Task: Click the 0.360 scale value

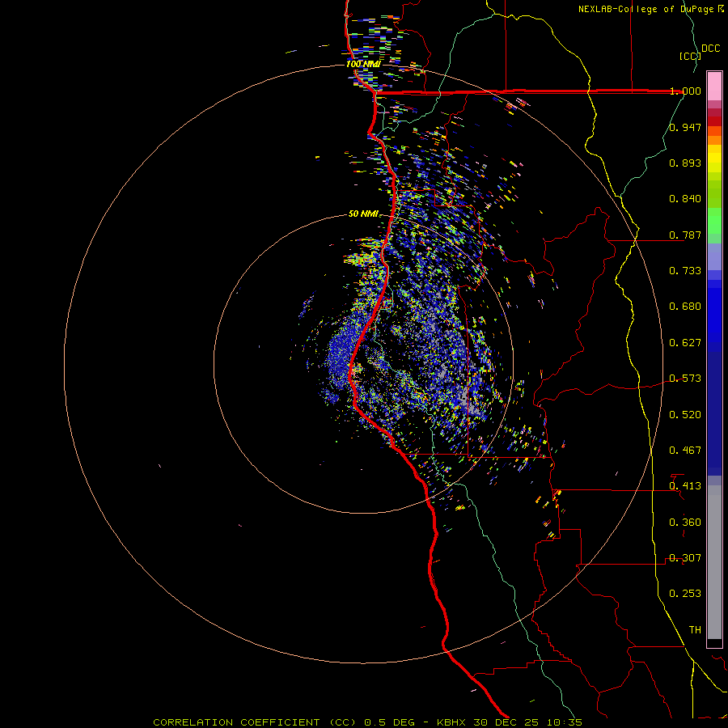Action: (x=685, y=523)
